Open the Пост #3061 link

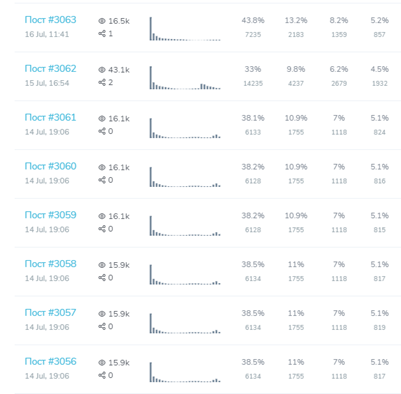[50, 117]
